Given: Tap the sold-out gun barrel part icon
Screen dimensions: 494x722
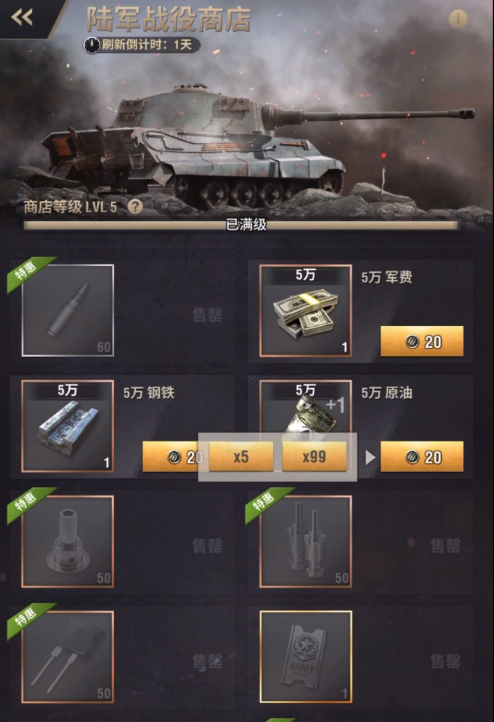Looking at the screenshot, I should click(x=68, y=542).
